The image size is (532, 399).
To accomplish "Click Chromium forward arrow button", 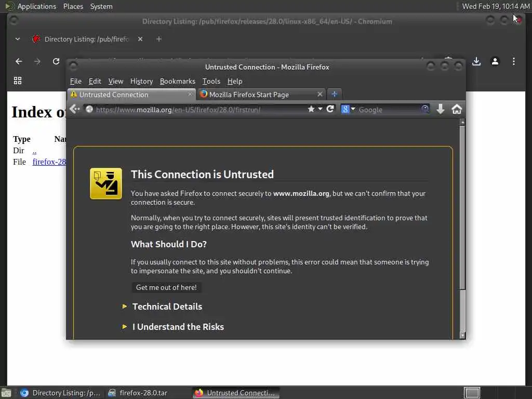I will [x=37, y=61].
